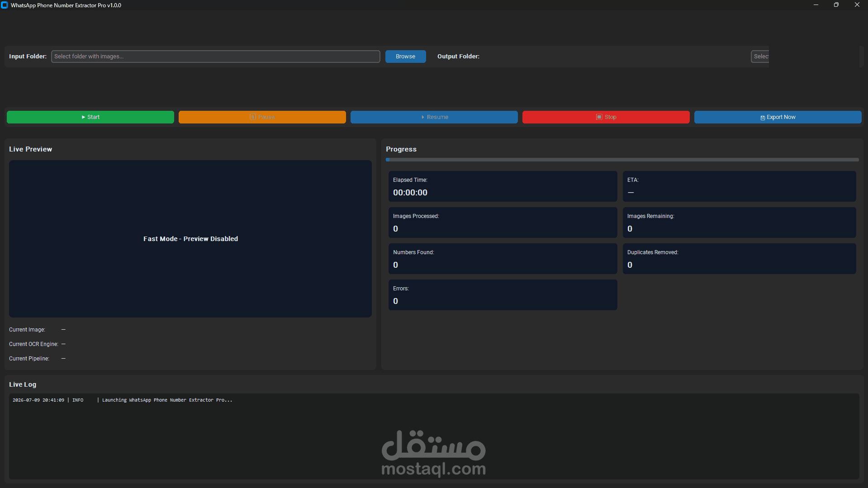
Task: Focus the Input Folder path field
Action: 215,57
